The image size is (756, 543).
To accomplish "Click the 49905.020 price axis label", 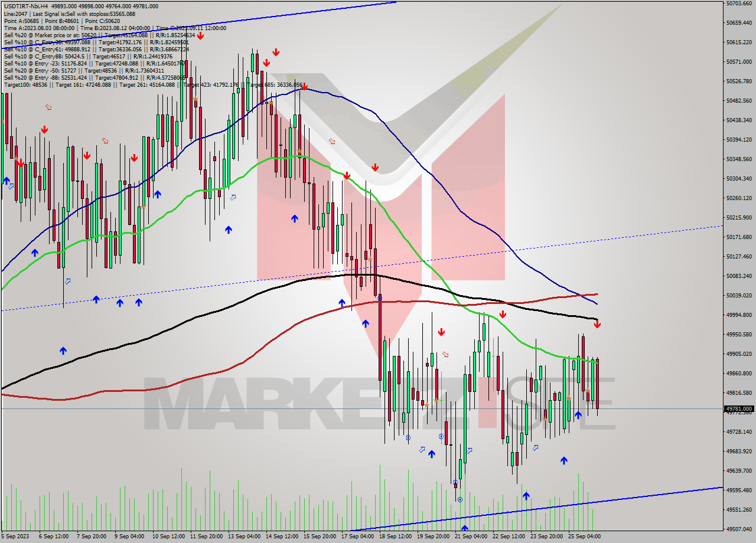I will click(739, 354).
